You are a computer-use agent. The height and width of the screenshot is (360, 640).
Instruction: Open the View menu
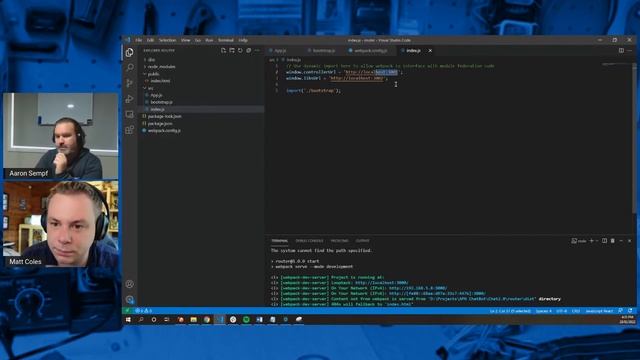pos(185,40)
